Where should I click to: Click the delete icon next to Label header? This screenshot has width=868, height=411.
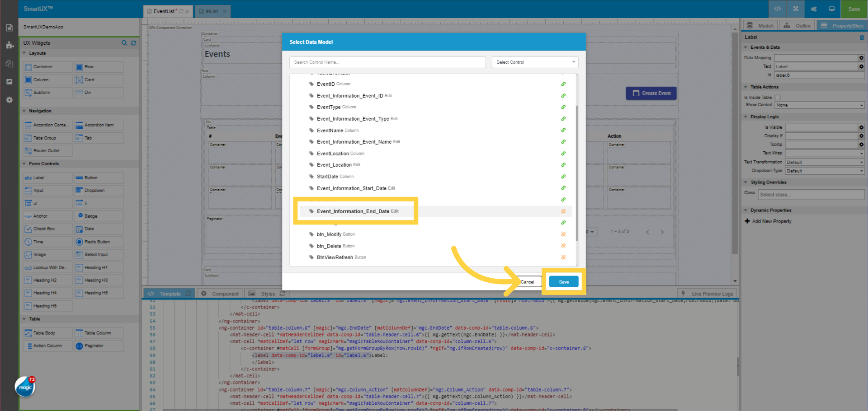pyautogui.click(x=862, y=37)
